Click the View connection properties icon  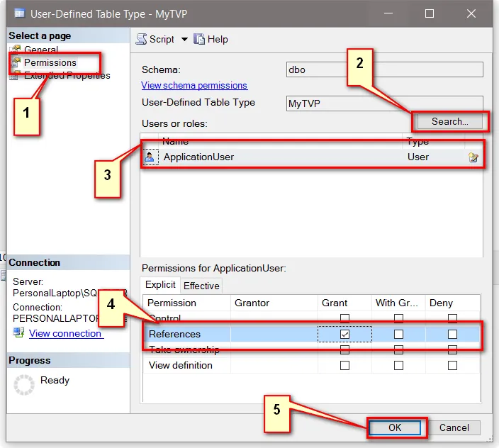(x=18, y=332)
